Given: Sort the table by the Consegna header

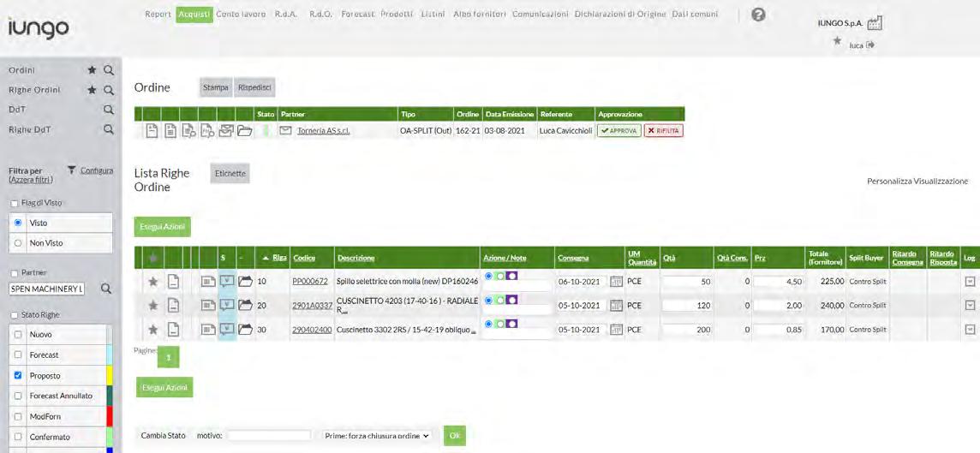Looking at the screenshot, I should coord(572,258).
